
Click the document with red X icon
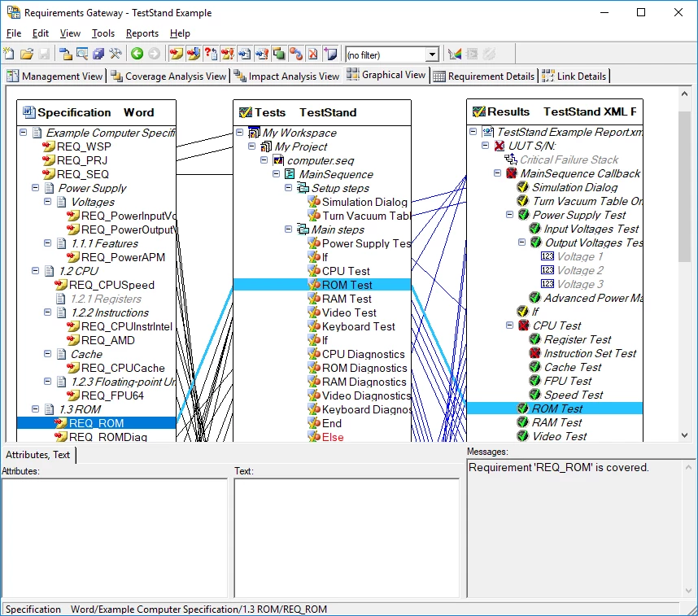click(x=313, y=54)
